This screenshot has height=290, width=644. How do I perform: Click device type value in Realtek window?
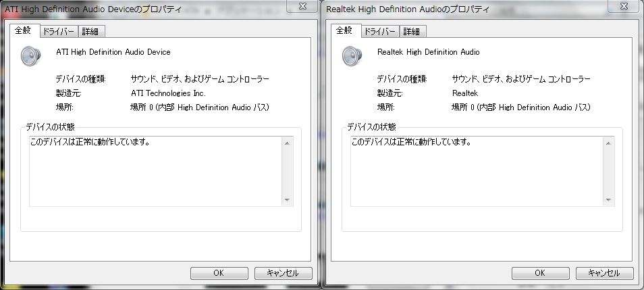522,79
